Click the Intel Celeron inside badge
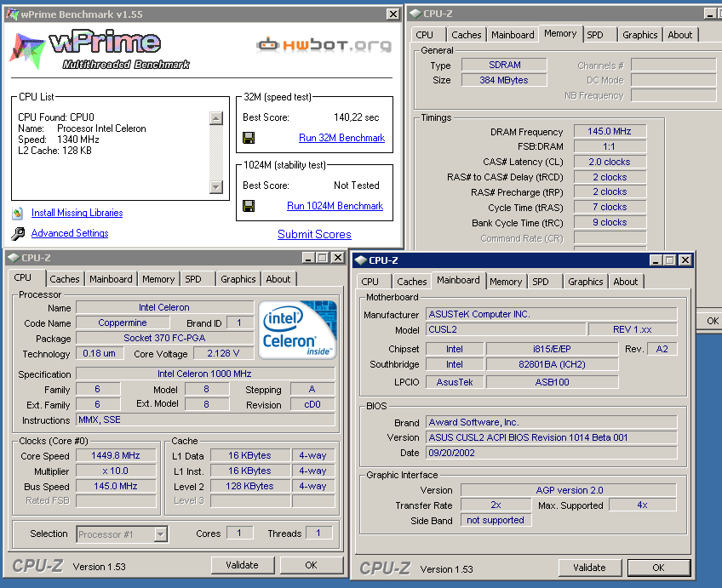The width and height of the screenshot is (722, 588). (297, 328)
